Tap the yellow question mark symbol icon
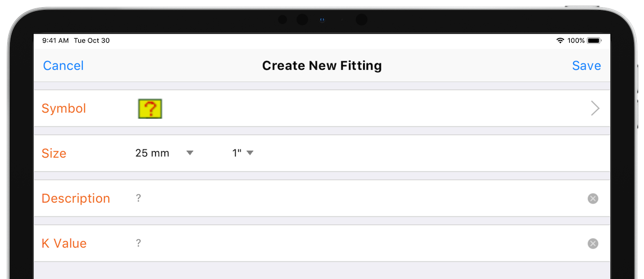 coord(150,109)
